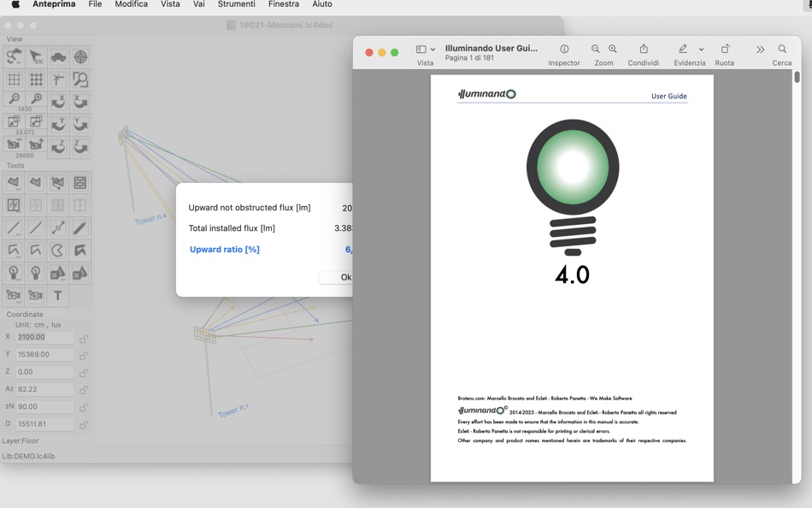Click the car-shaped view icon

pyautogui.click(x=58, y=56)
